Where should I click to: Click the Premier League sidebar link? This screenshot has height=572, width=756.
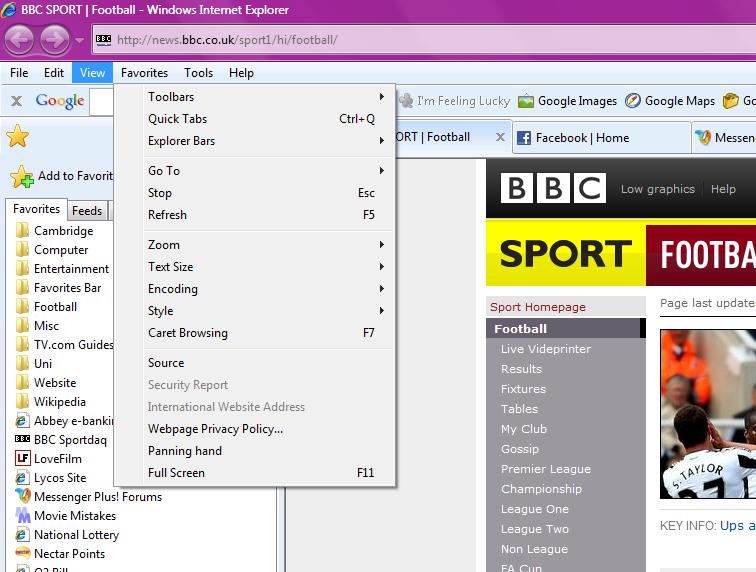click(545, 469)
